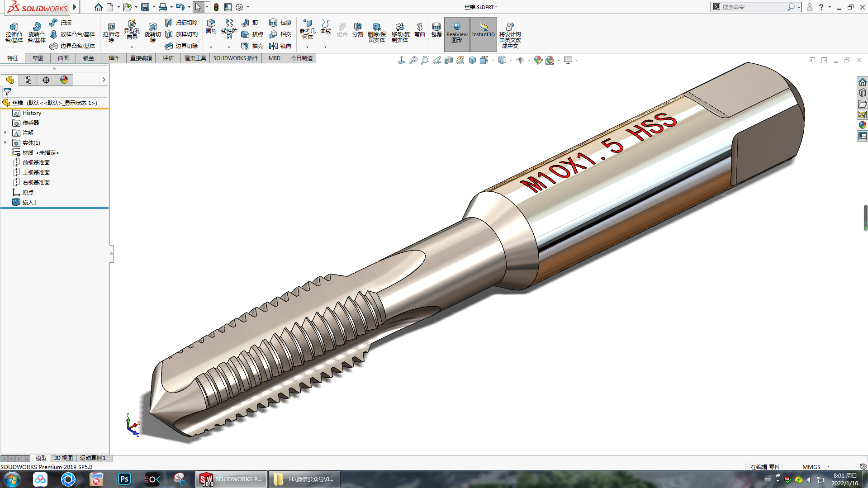Choose the 边界凸台/基体 boundary boss tool
The height and width of the screenshot is (488, 868).
(72, 46)
